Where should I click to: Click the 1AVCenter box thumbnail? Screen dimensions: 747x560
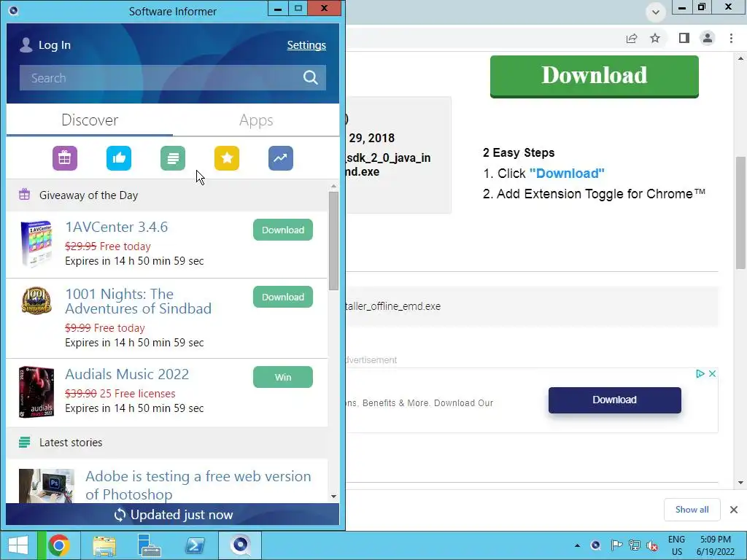point(36,244)
